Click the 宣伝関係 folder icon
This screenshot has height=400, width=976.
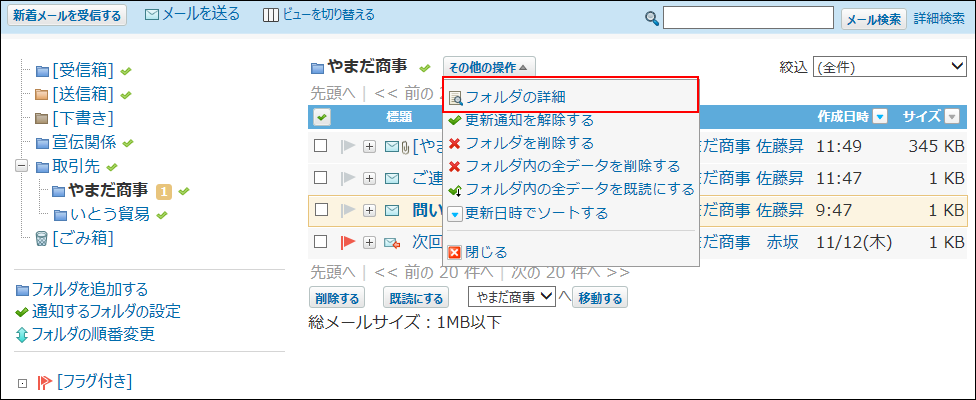42,143
